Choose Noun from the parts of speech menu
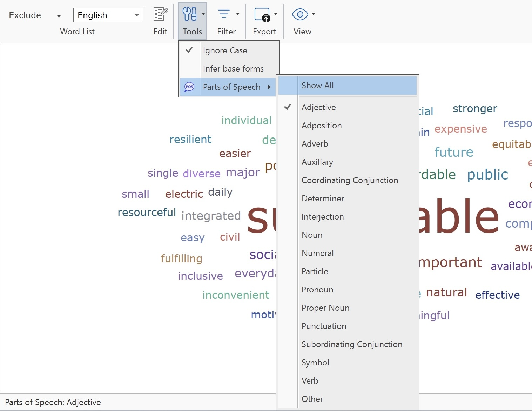Screen dimensions: 532x411 coord(312,235)
